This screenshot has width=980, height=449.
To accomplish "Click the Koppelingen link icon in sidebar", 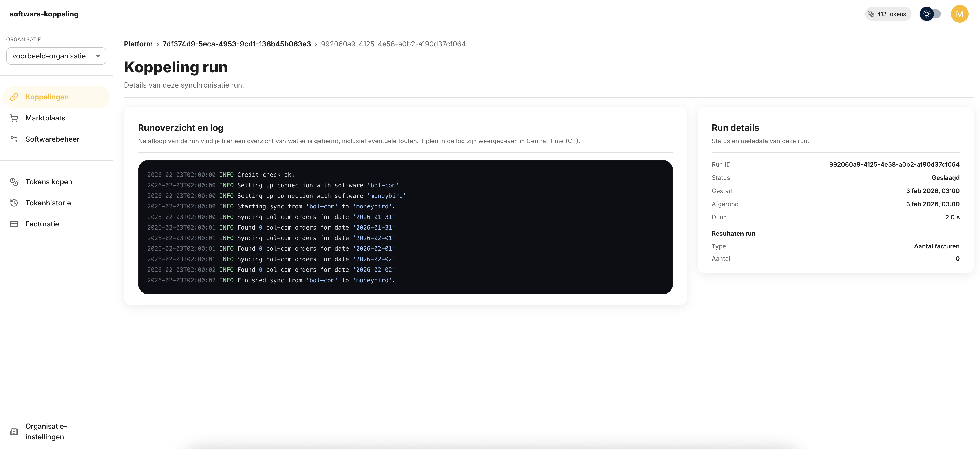I will click(x=14, y=97).
